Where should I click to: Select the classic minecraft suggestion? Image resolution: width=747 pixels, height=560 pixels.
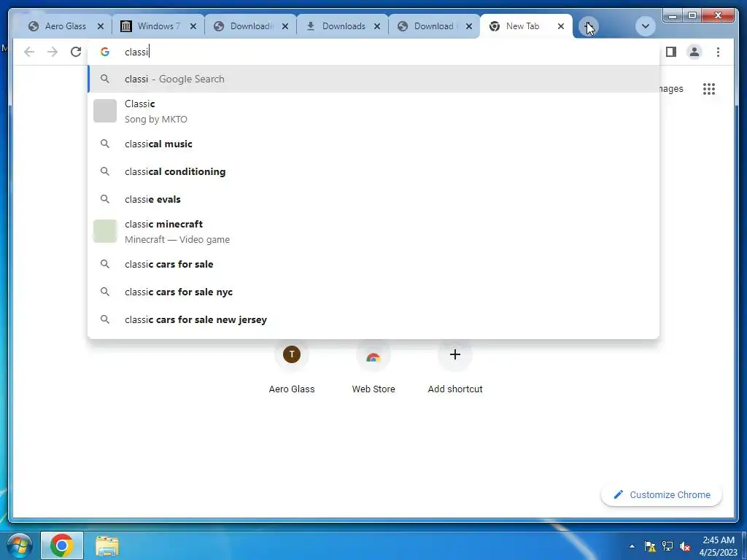(x=373, y=231)
